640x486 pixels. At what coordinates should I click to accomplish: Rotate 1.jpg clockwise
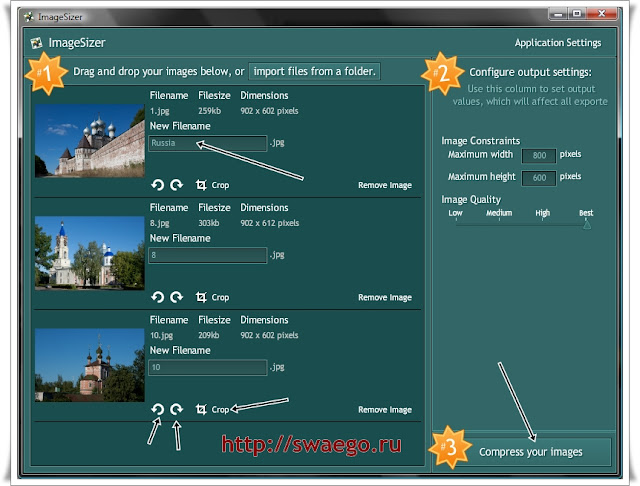coord(176,185)
